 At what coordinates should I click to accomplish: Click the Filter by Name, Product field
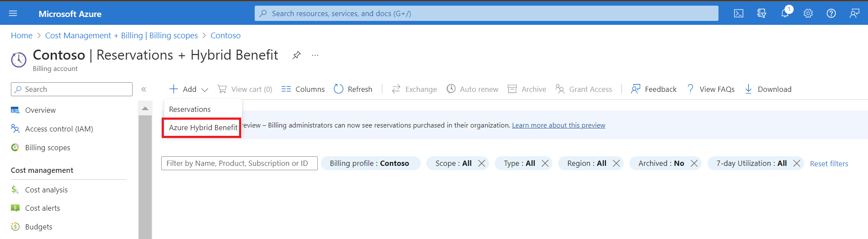239,163
